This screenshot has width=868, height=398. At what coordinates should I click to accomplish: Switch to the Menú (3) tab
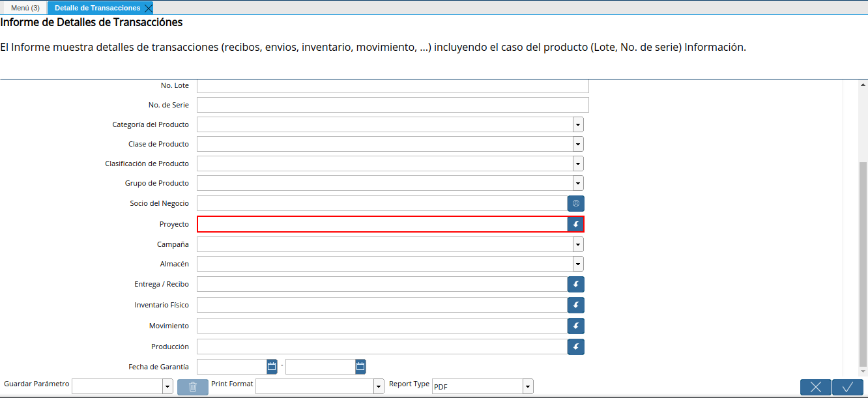25,8
